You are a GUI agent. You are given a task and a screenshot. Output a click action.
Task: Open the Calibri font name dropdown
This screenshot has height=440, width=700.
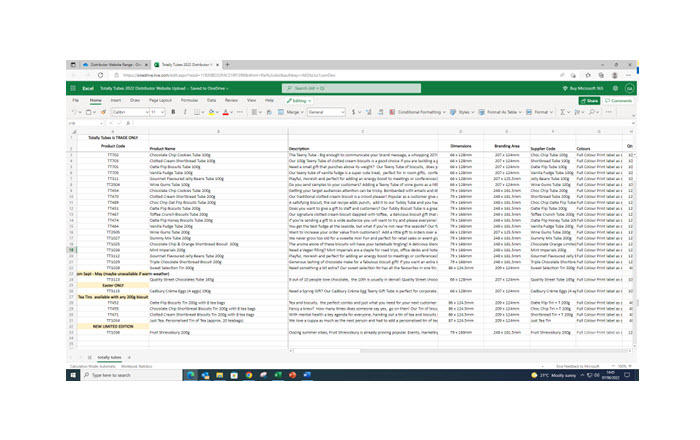click(x=130, y=112)
